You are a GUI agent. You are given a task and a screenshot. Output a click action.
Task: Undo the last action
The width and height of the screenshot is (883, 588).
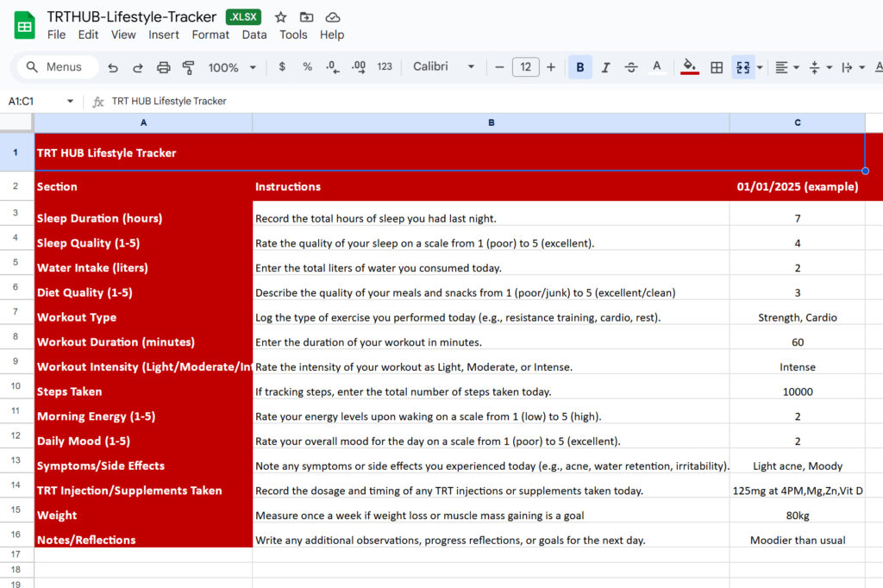[x=113, y=67]
